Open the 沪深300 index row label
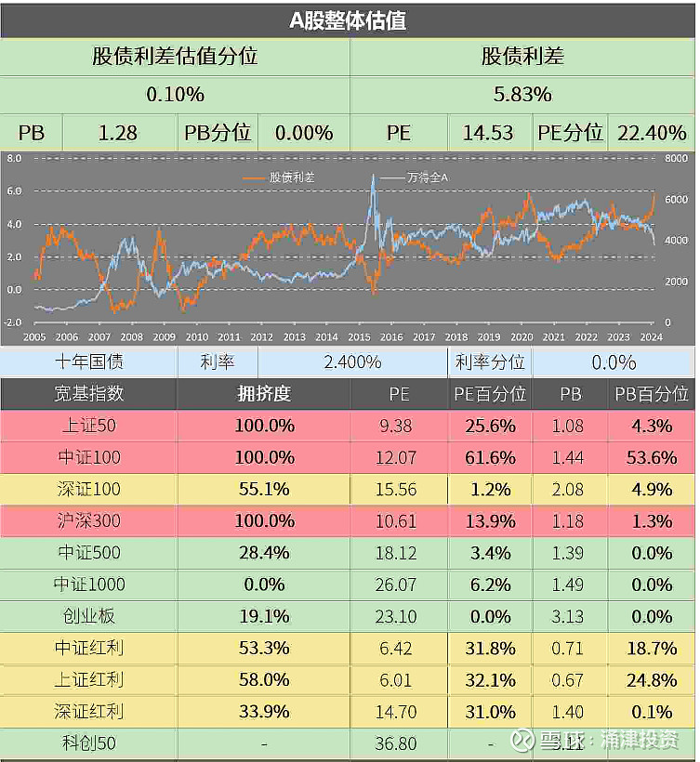This screenshot has width=700, height=762. (88, 521)
